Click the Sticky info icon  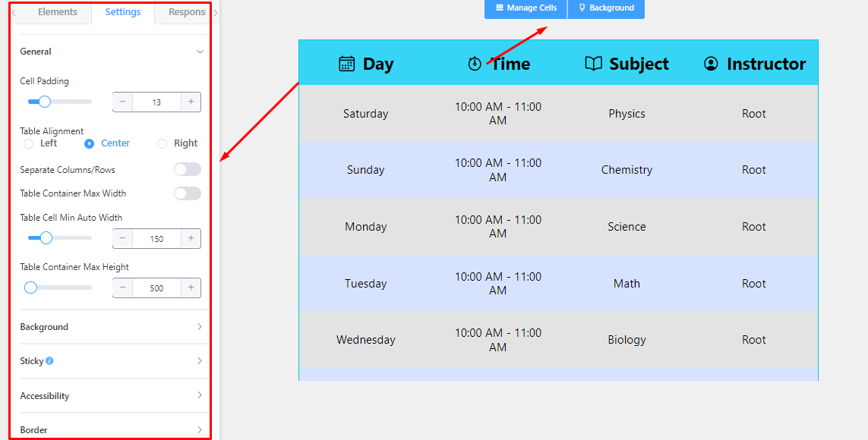50,361
